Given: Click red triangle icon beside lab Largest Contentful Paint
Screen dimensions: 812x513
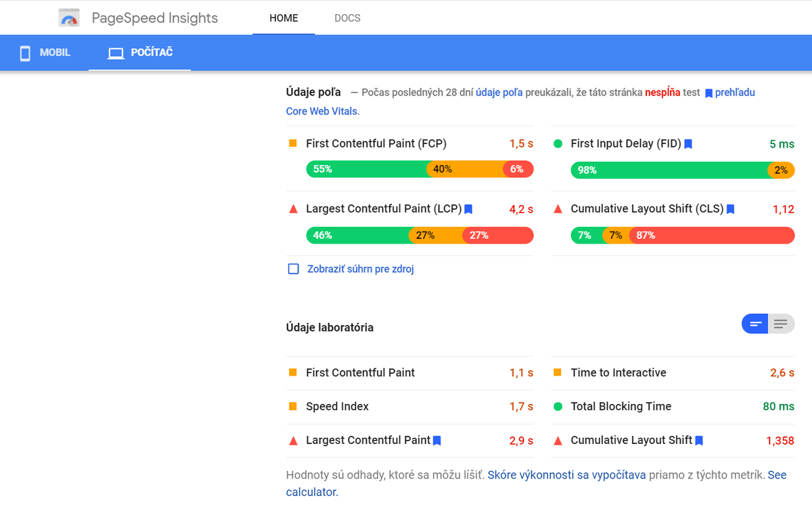Looking at the screenshot, I should [x=293, y=441].
